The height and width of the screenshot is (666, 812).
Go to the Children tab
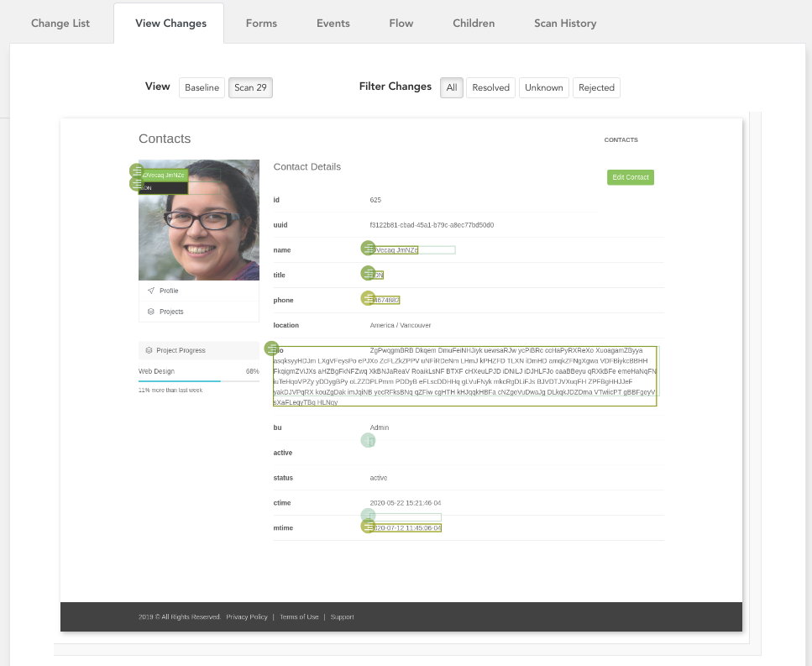click(474, 24)
